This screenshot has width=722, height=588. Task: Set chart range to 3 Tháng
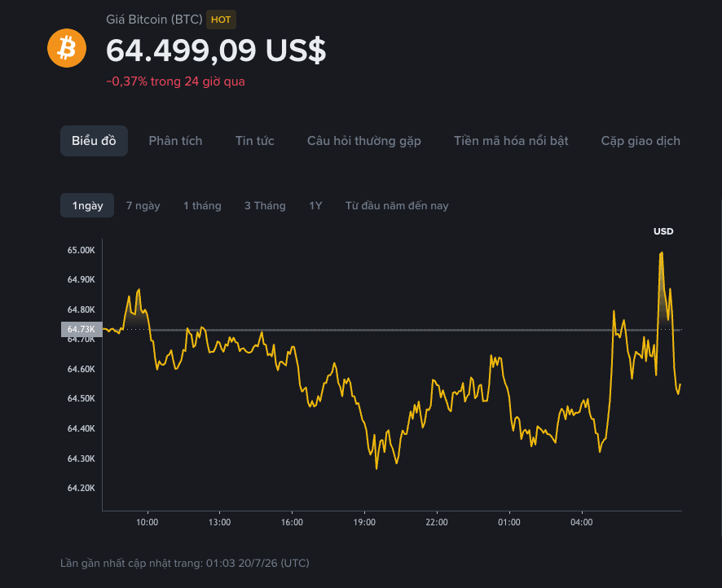tap(265, 206)
